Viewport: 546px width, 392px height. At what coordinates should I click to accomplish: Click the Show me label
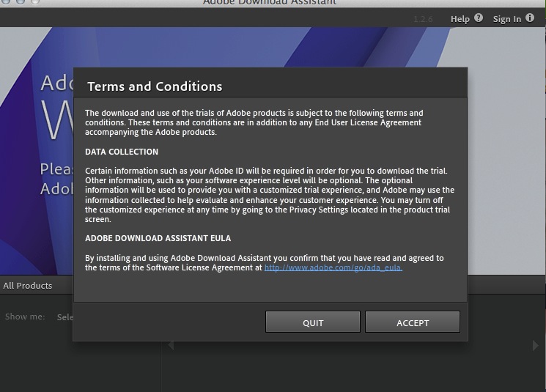(x=25, y=317)
